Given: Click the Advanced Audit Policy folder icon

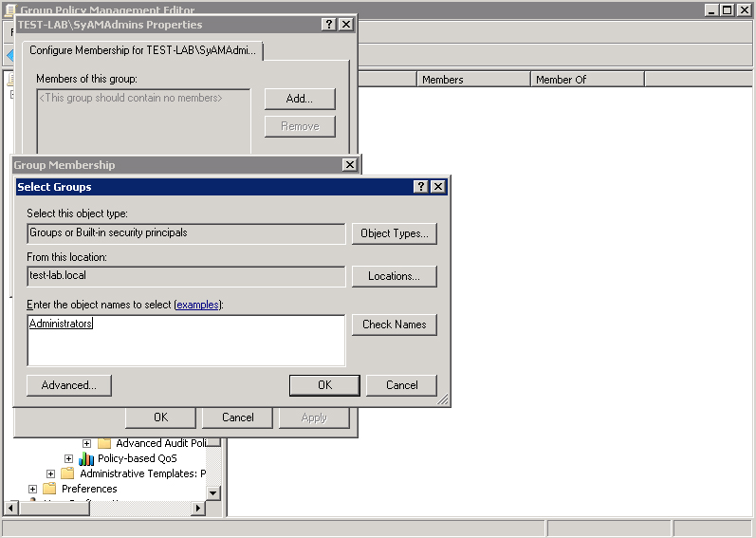Looking at the screenshot, I should [x=104, y=443].
